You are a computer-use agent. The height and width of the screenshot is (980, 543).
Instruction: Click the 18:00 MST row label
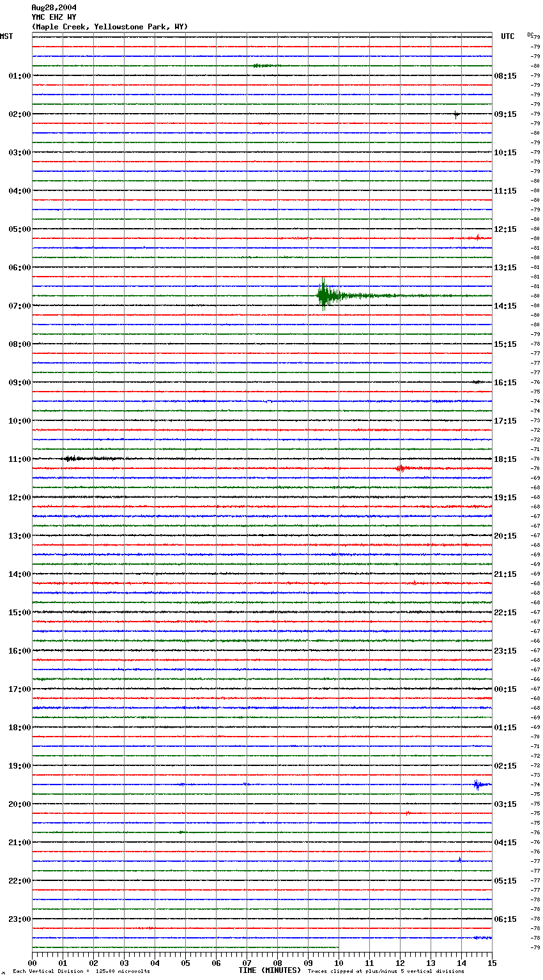(x=19, y=728)
